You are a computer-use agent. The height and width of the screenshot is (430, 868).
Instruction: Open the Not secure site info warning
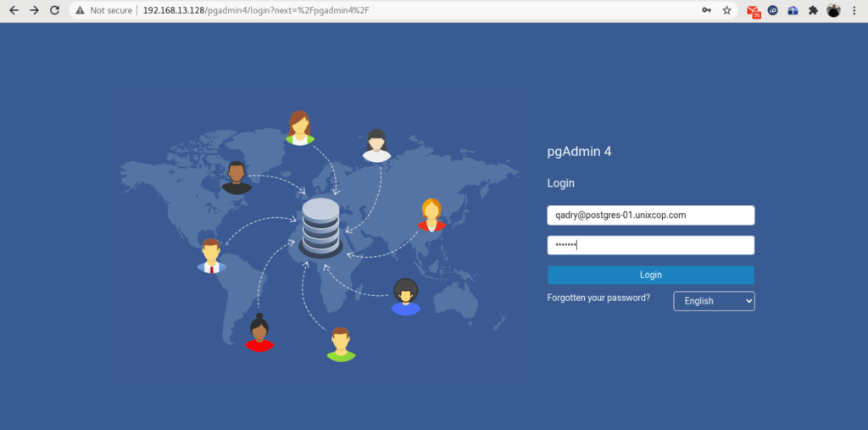tap(104, 10)
